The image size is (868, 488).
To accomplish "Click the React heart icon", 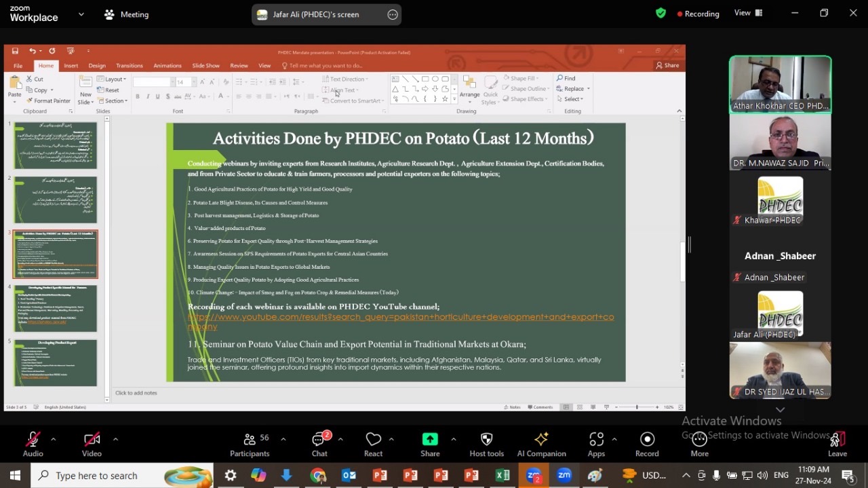I will click(373, 445).
